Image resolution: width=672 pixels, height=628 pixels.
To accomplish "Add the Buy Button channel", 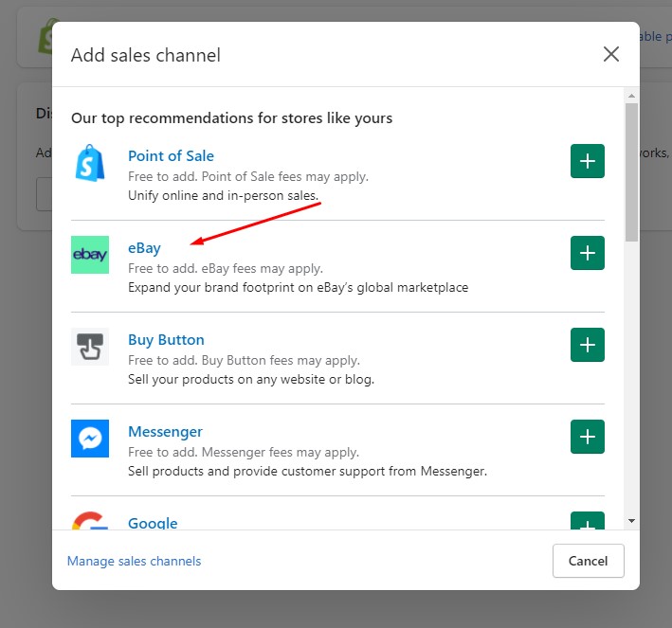I will click(x=587, y=345).
